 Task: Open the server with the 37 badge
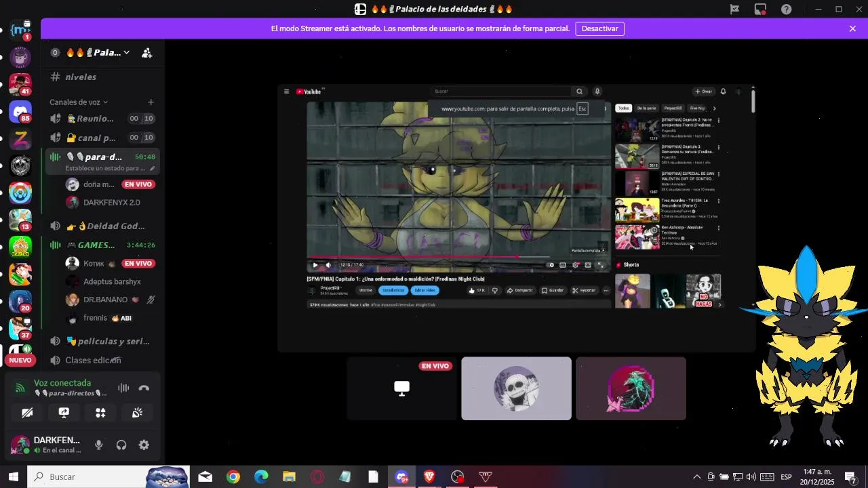(x=20, y=329)
